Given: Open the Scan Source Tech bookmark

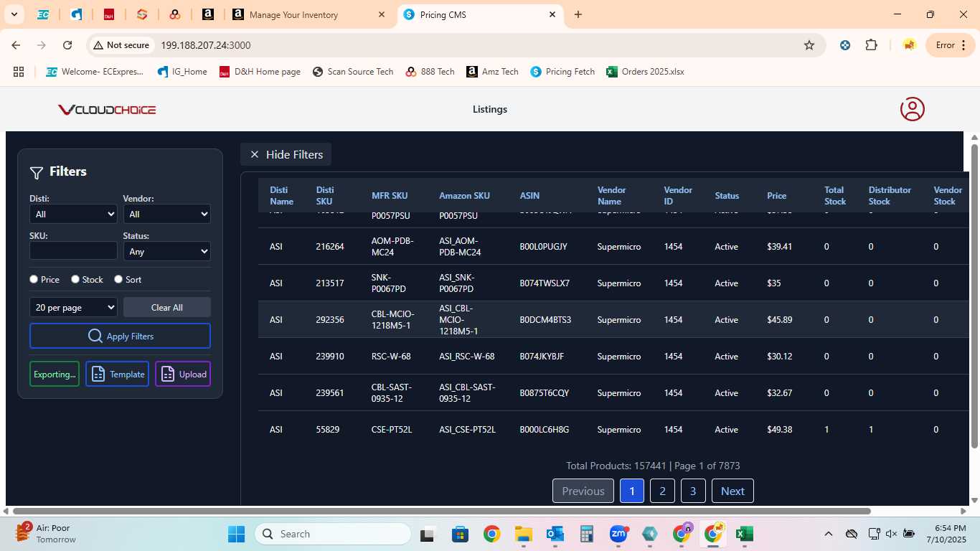Looking at the screenshot, I should pos(353,72).
